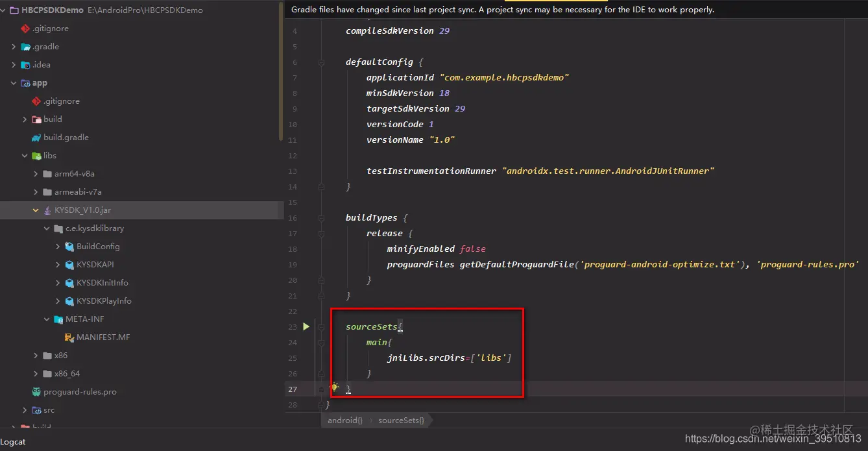
Task: Click the .gradle folder icon
Action: coord(25,47)
